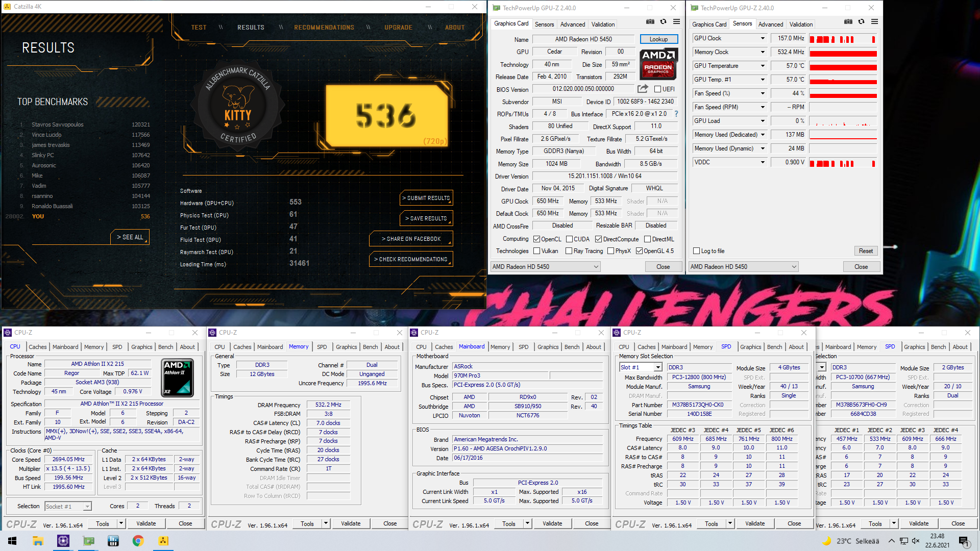Viewport: 980px width, 551px height.
Task: Click the screenshot camera icon in GPU-Z Graphics Card window
Action: click(650, 22)
